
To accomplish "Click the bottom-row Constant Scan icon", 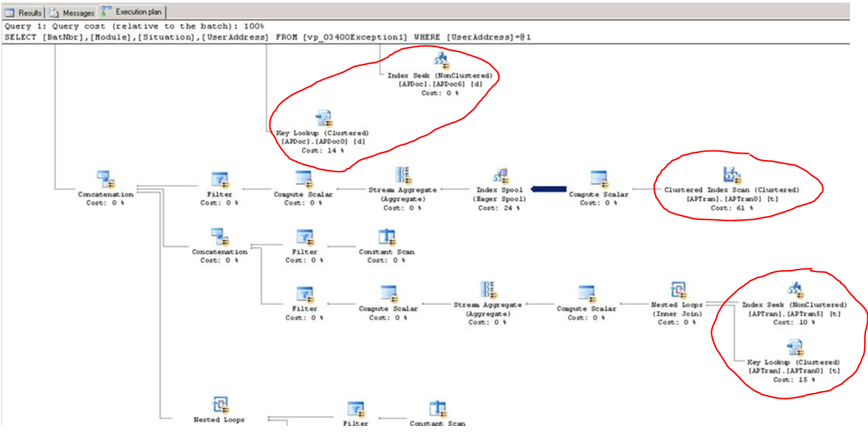I will coord(438,408).
